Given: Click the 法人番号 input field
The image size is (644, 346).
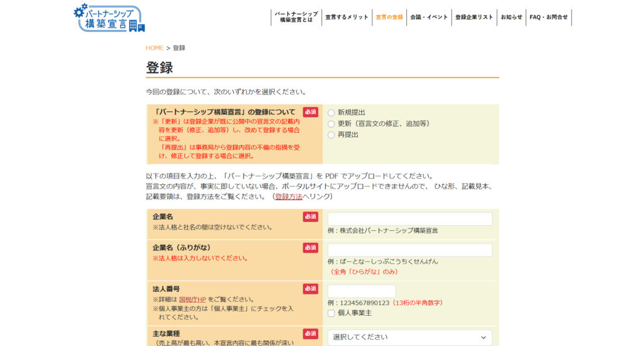Looking at the screenshot, I should 362,291.
